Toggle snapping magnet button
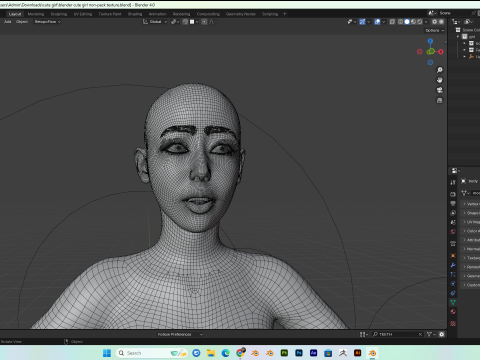The width and height of the screenshot is (480, 360). coord(185,22)
